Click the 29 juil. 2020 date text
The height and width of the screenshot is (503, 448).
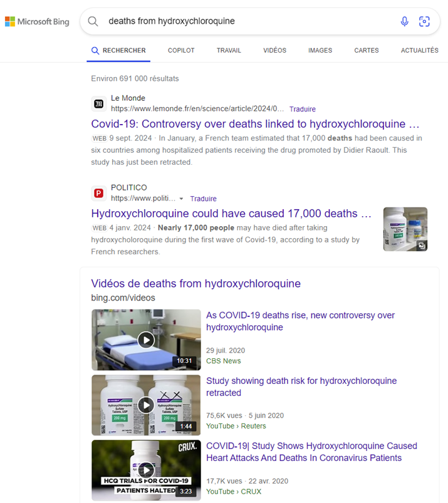(226, 350)
